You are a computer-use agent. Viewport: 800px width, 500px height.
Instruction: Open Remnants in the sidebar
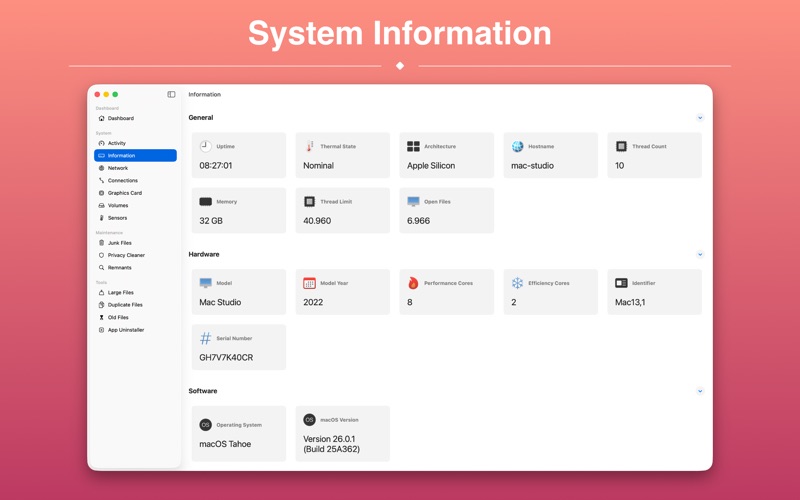[135, 268]
